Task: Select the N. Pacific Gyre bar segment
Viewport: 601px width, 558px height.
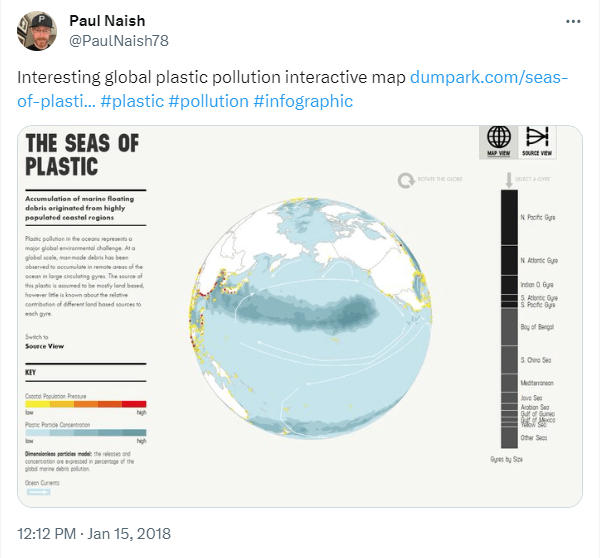Action: (x=509, y=217)
